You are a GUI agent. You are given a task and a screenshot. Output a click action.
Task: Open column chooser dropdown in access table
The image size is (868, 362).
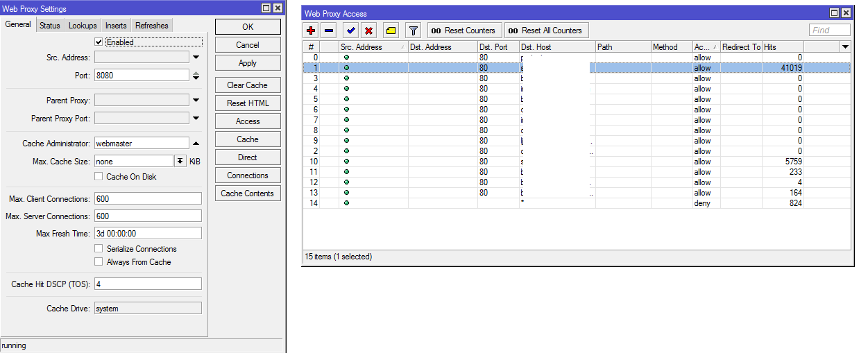pyautogui.click(x=845, y=47)
